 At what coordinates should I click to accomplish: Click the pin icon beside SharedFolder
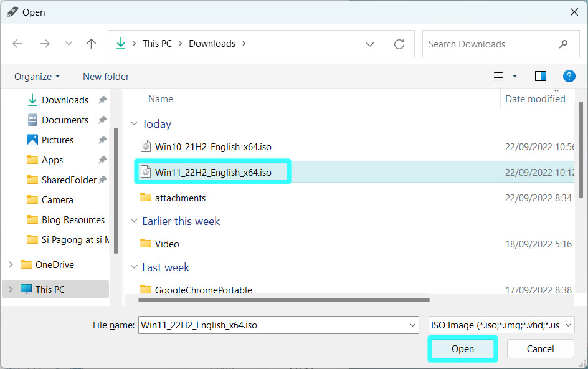[x=102, y=180]
